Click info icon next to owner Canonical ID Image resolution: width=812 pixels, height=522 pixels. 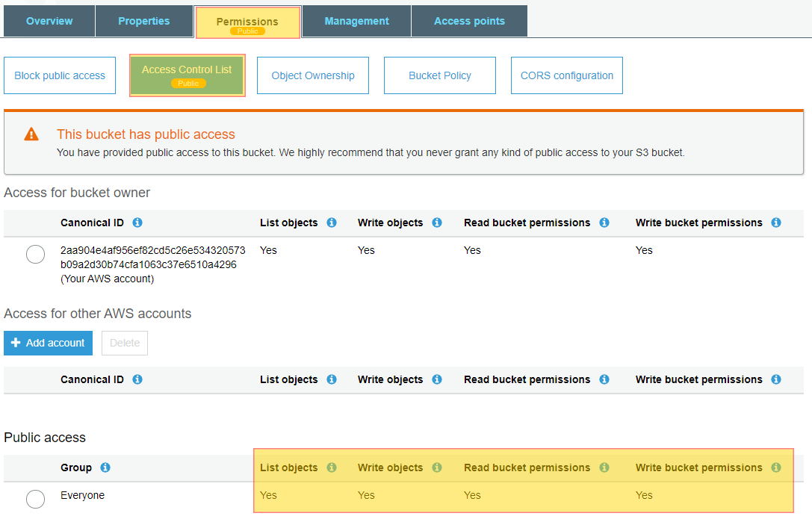click(x=137, y=223)
